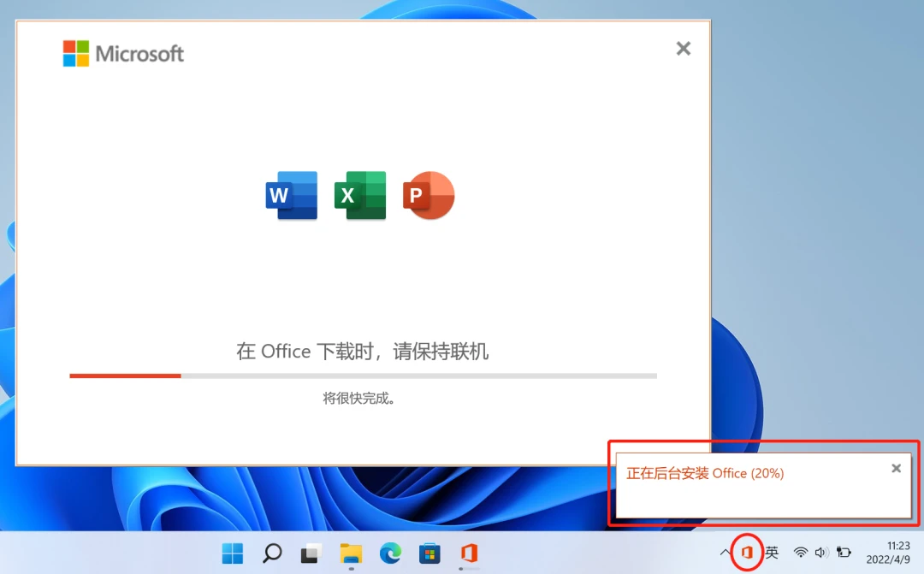Click the Word icon in the installer
924x574 pixels.
291,195
